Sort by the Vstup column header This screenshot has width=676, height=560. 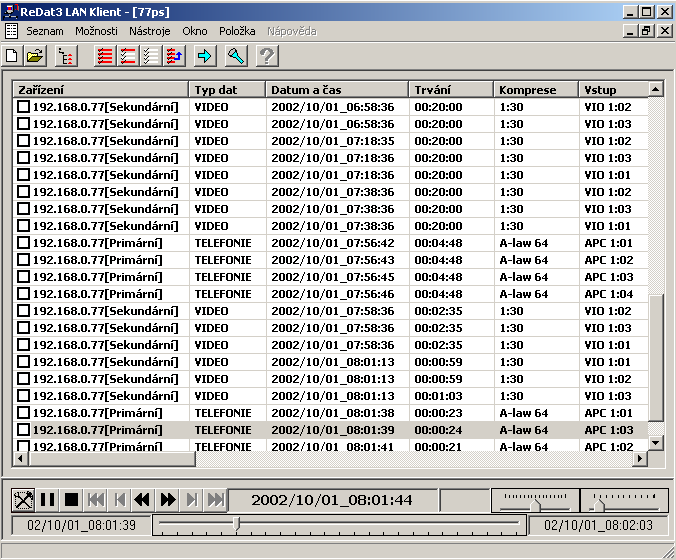[x=613, y=90]
